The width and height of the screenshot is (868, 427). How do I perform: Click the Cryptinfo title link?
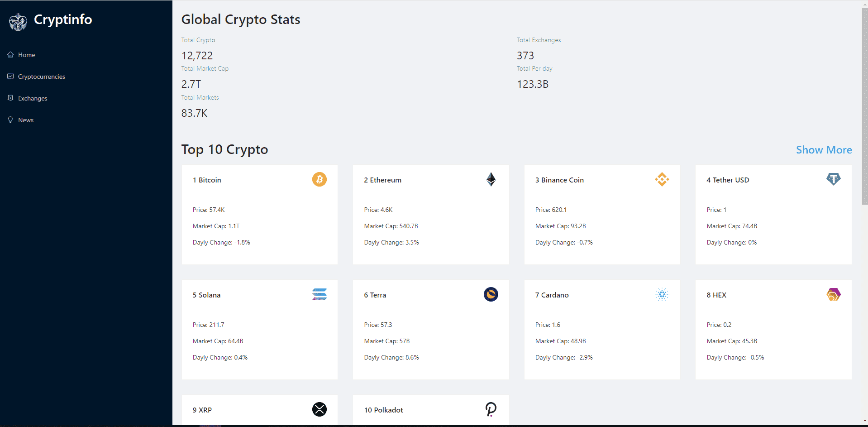[63, 19]
